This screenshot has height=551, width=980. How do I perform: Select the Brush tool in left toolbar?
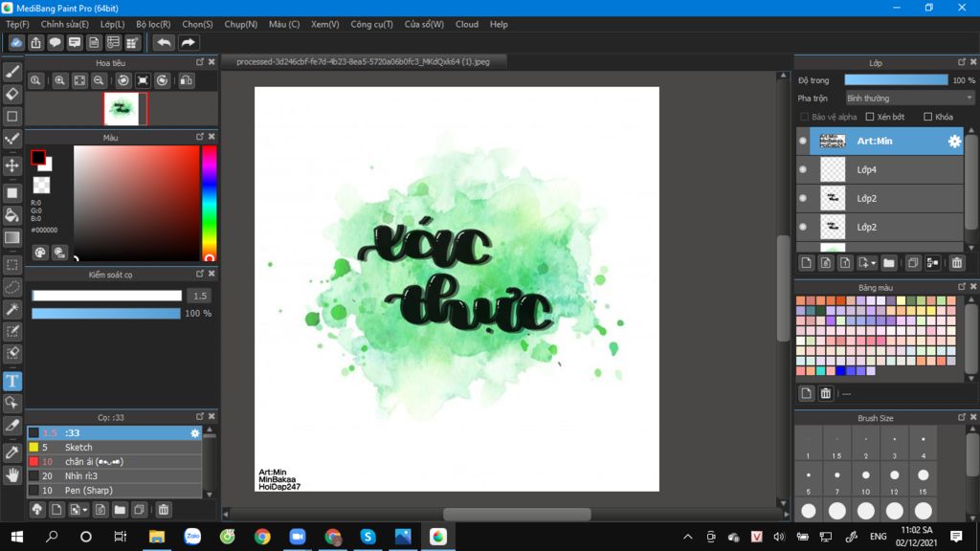[11, 72]
